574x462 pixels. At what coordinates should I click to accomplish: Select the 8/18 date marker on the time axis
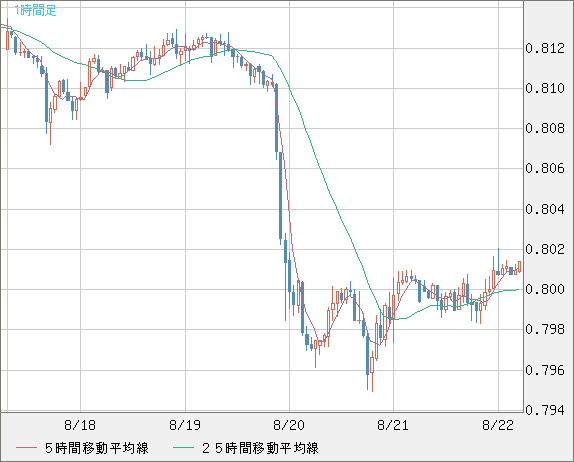point(80,425)
